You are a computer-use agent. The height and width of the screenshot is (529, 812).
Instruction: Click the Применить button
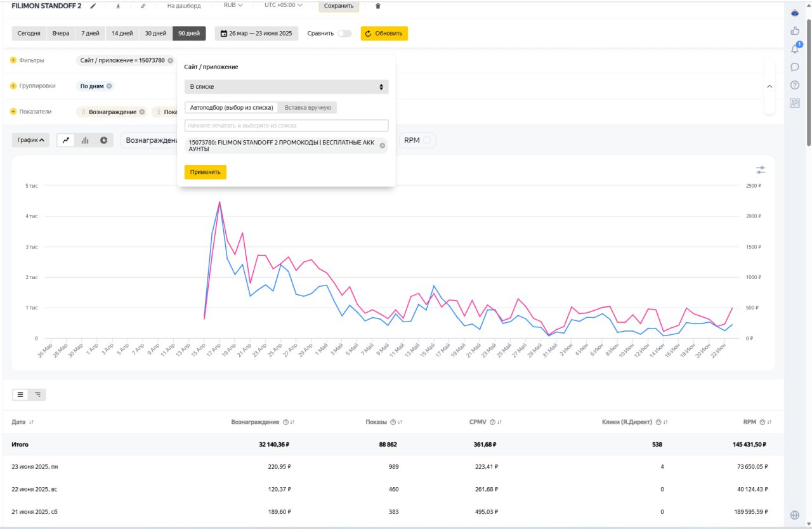coord(205,172)
